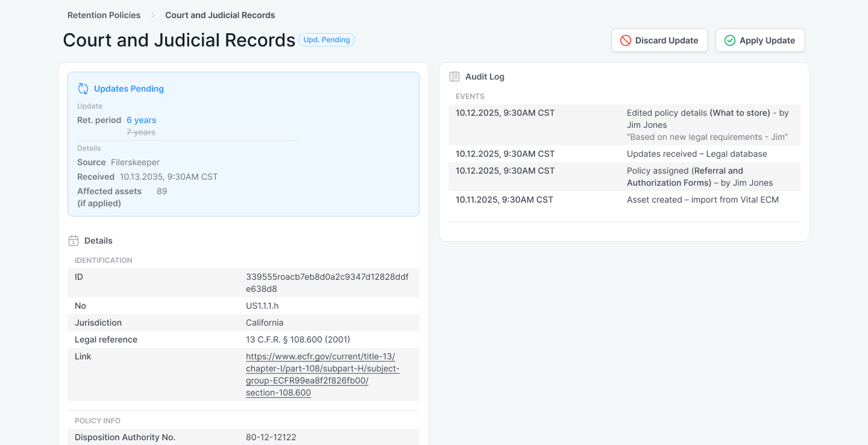Select the legal reference 13 C.F.R. § 108.600 (2001)

pos(298,339)
